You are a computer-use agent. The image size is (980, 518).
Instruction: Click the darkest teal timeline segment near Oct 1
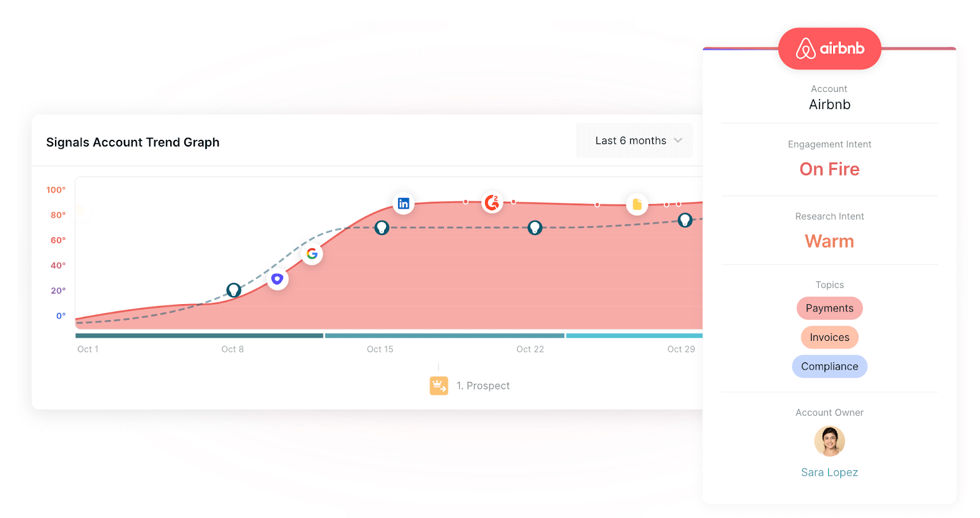pos(196,335)
